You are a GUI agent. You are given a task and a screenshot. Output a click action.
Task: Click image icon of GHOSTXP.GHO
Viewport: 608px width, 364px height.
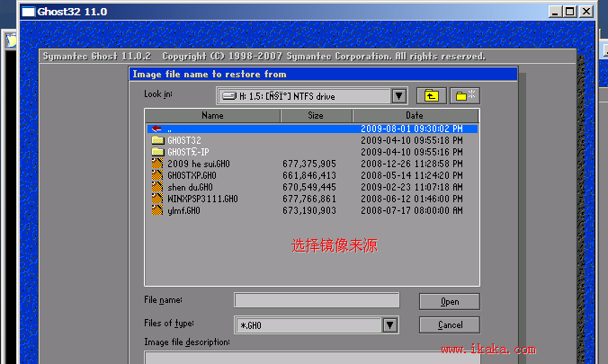point(157,175)
